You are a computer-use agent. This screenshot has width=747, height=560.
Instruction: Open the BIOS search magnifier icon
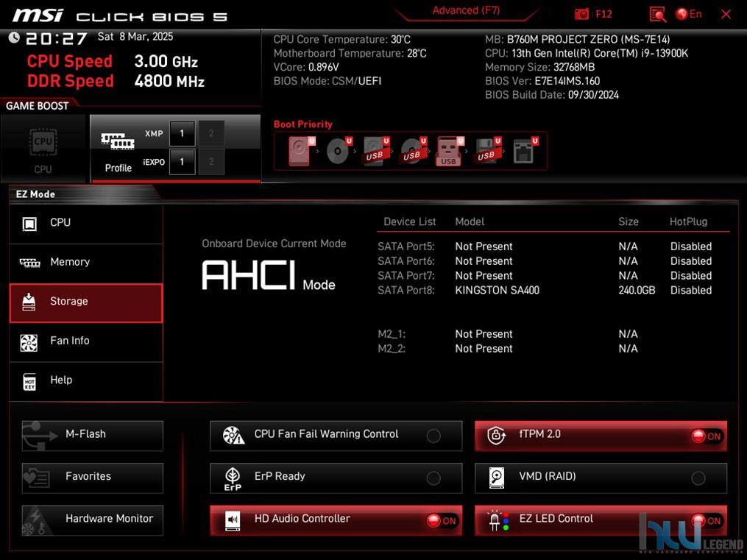658,14
